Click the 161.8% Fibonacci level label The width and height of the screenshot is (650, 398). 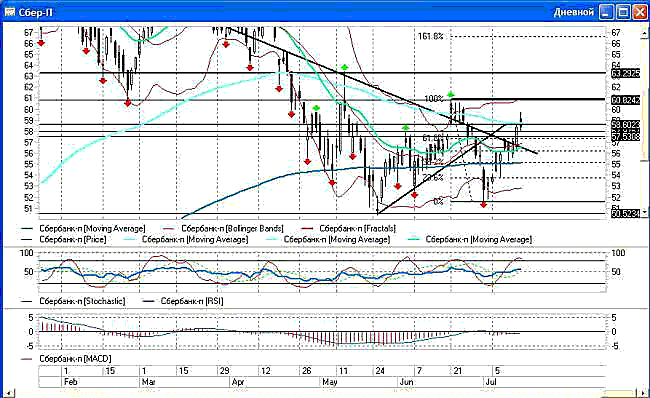click(430, 36)
